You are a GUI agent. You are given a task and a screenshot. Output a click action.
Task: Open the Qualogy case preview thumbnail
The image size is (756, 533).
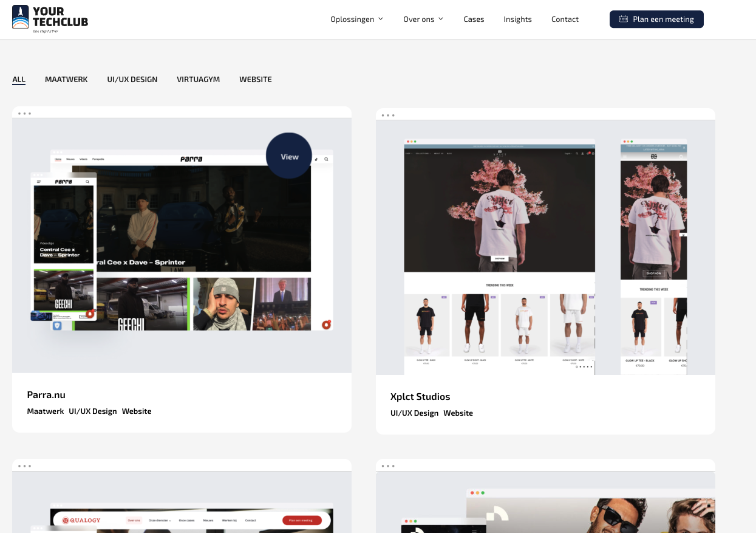[182, 502]
